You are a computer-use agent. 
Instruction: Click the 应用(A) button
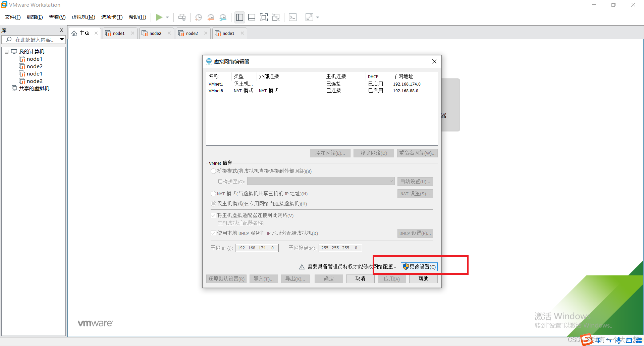click(392, 279)
